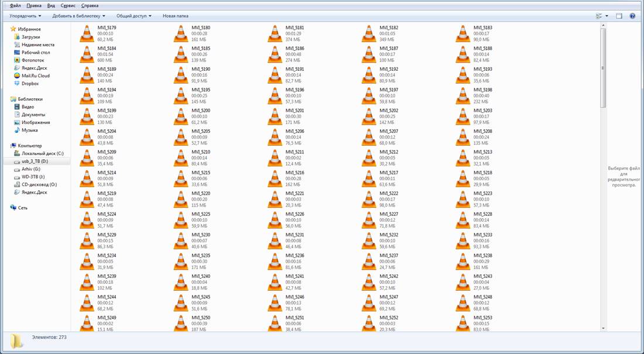Open the Справка menu
644x354 pixels.
tap(90, 6)
